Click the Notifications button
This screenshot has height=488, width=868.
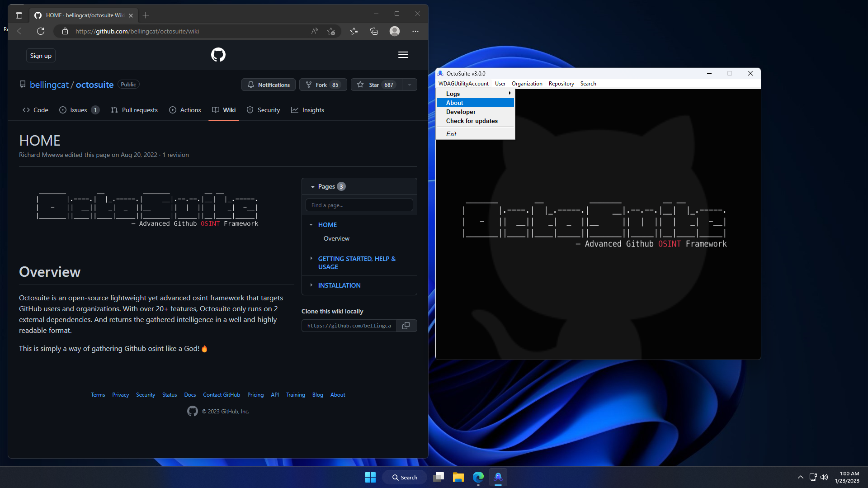tap(269, 85)
